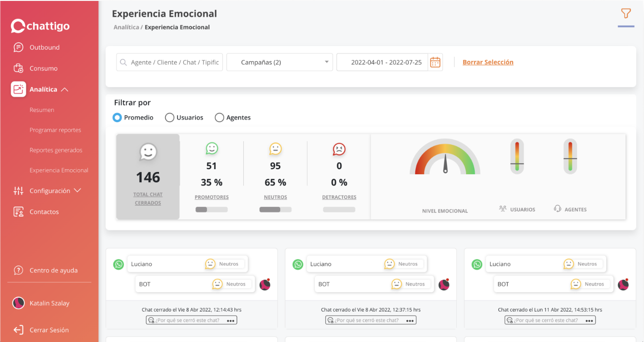Expand the Configuración sidebar menu
Image resolution: width=644 pixels, height=342 pixels.
77,191
